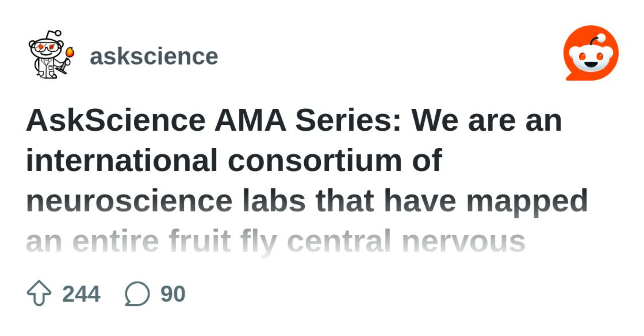Select the 'neuroscience labs that have mapped' line
644x336 pixels.
[x=307, y=201]
